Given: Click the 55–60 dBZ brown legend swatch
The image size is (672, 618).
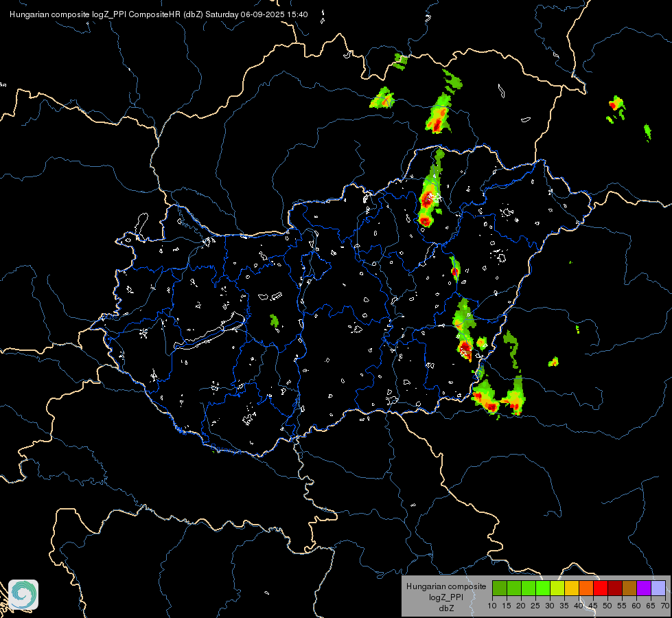Looking at the screenshot, I should 629,588.
